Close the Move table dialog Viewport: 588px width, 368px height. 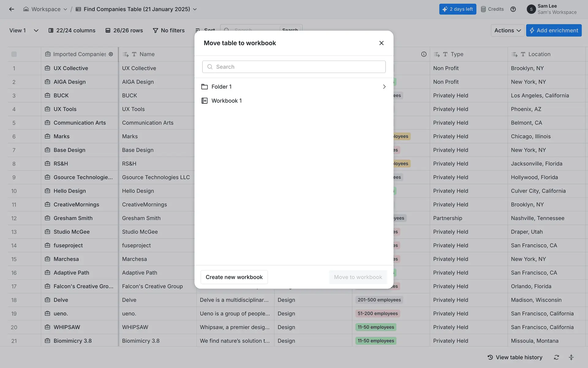click(x=381, y=43)
